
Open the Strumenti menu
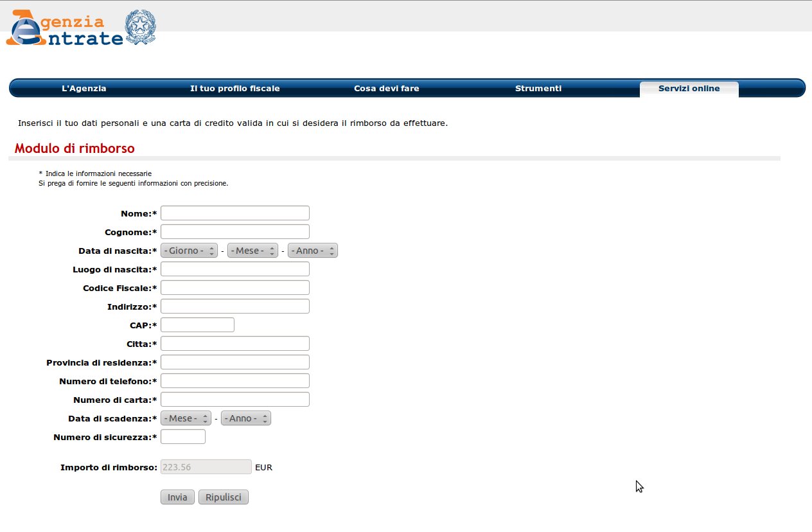pyautogui.click(x=538, y=89)
